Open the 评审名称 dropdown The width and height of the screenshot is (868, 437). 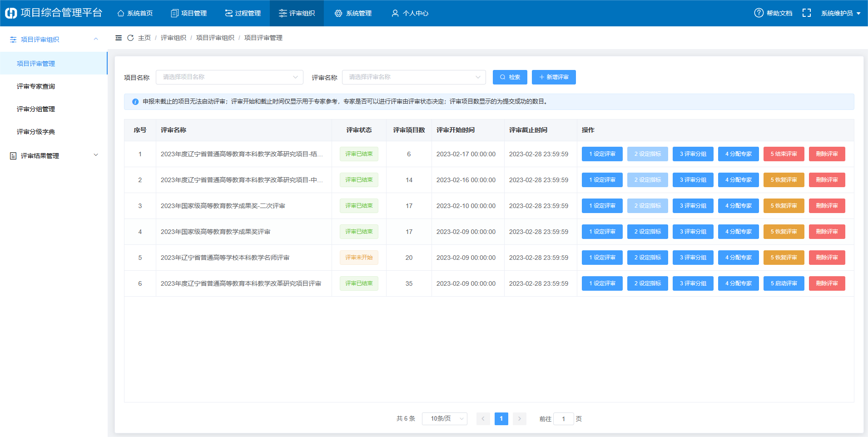(413, 77)
